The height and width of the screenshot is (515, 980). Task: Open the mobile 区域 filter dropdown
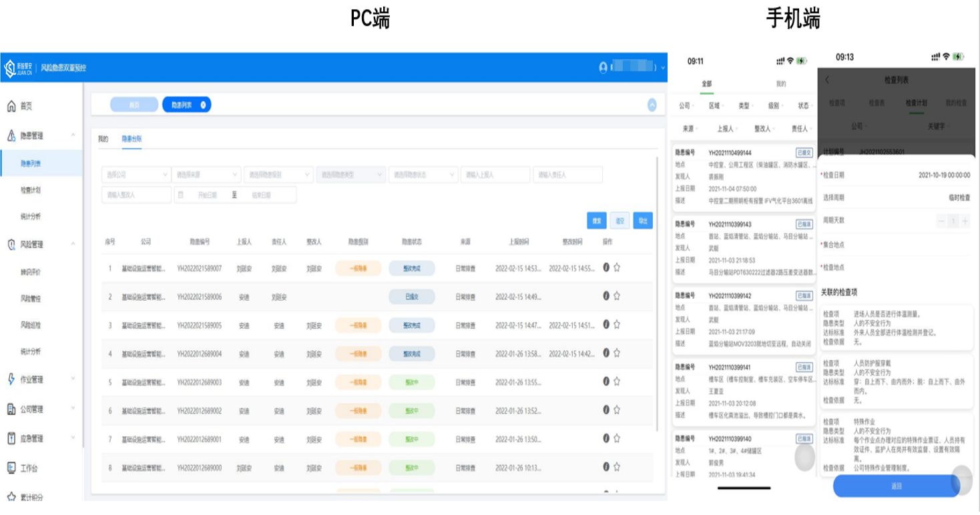point(716,106)
